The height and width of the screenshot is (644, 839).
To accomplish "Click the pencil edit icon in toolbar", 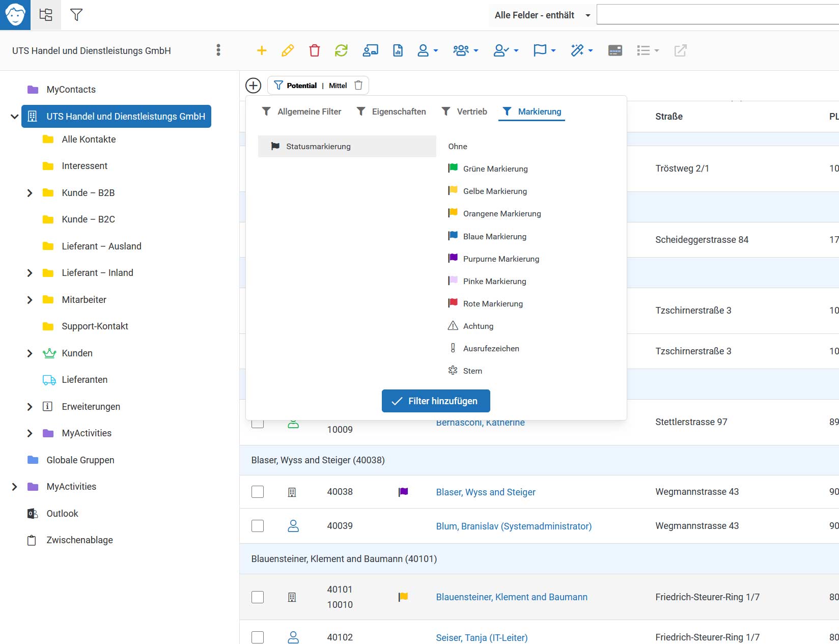I will (288, 50).
